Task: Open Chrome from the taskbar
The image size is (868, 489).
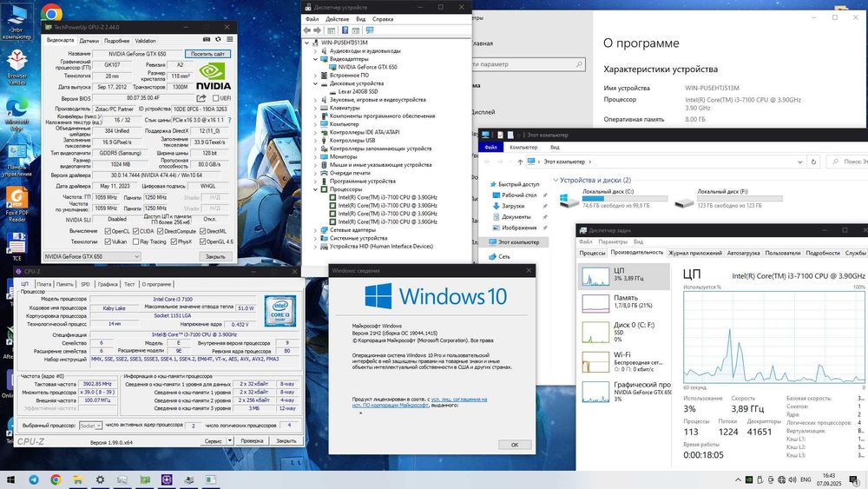Action: 56,479
